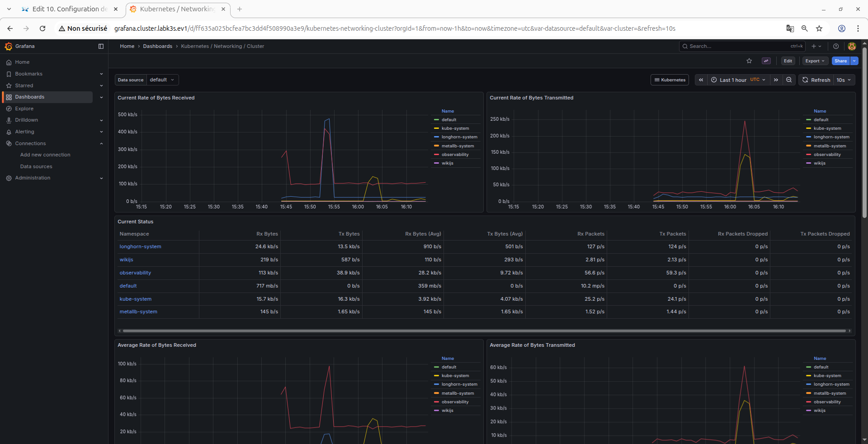868x444 pixels.
Task: Collapse the Connections section in sidebar
Action: pos(101,143)
